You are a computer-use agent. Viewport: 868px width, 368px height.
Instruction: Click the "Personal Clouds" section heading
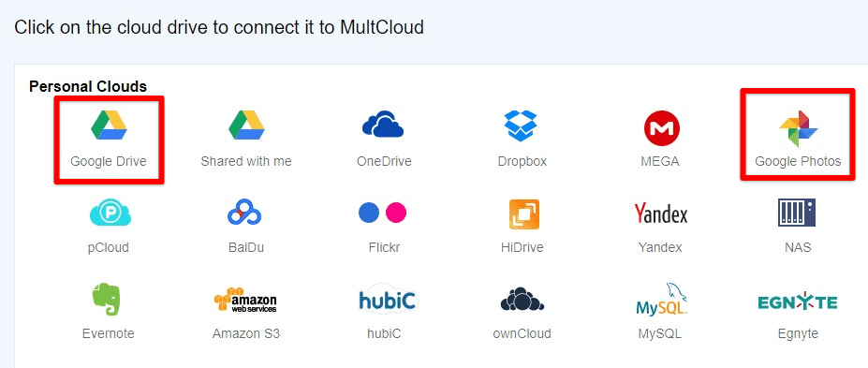point(88,86)
